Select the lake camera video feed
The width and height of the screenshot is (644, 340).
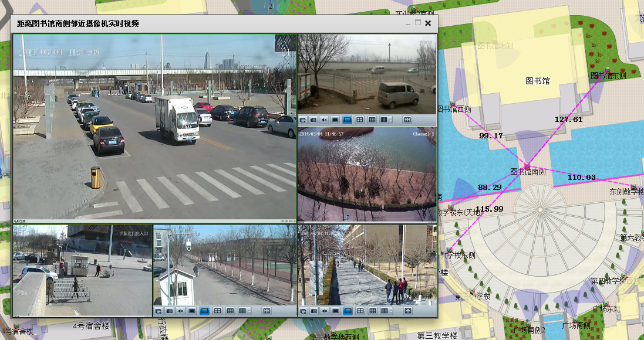click(x=367, y=174)
